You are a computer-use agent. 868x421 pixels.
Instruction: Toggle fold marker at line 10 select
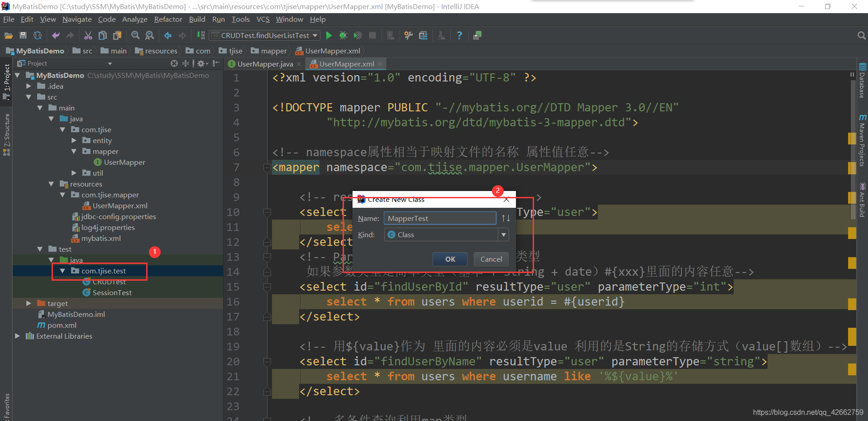267,212
